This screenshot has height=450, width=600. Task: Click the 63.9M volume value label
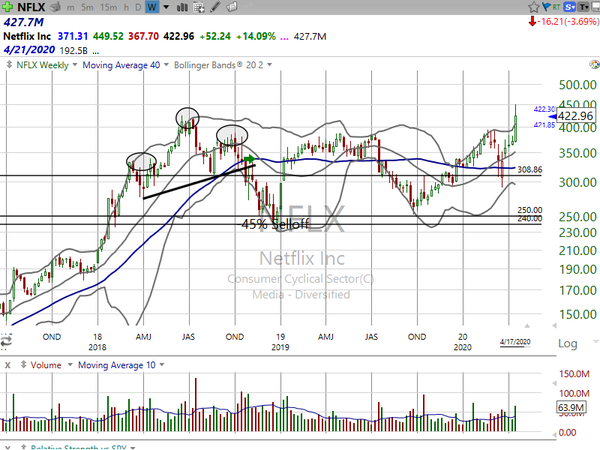[x=571, y=407]
